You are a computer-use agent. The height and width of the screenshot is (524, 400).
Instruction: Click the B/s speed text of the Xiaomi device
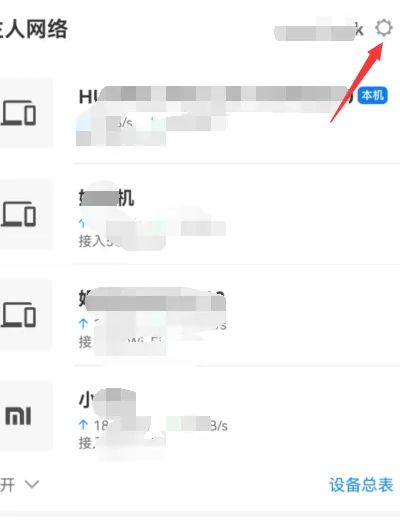click(x=219, y=426)
